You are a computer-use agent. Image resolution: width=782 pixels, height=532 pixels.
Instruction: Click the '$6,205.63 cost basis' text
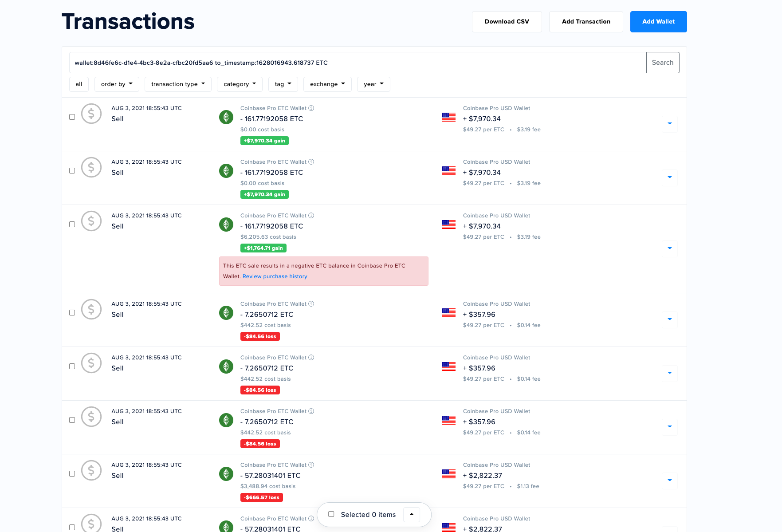click(x=268, y=237)
